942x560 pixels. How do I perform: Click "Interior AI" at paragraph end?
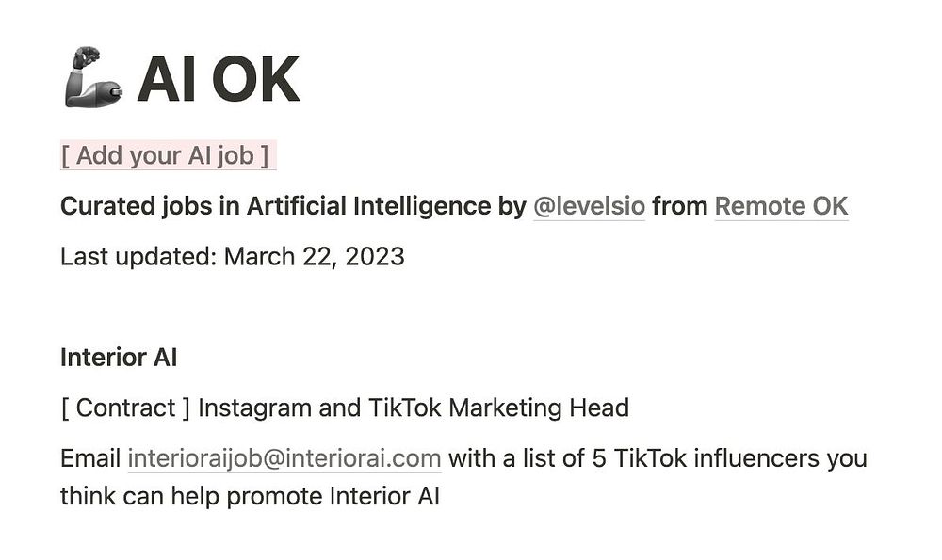(x=385, y=496)
